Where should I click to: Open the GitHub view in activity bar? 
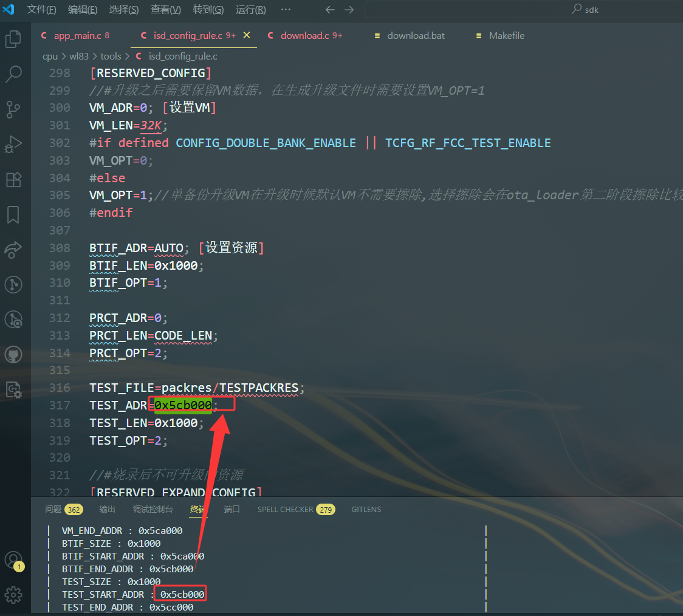click(x=13, y=355)
